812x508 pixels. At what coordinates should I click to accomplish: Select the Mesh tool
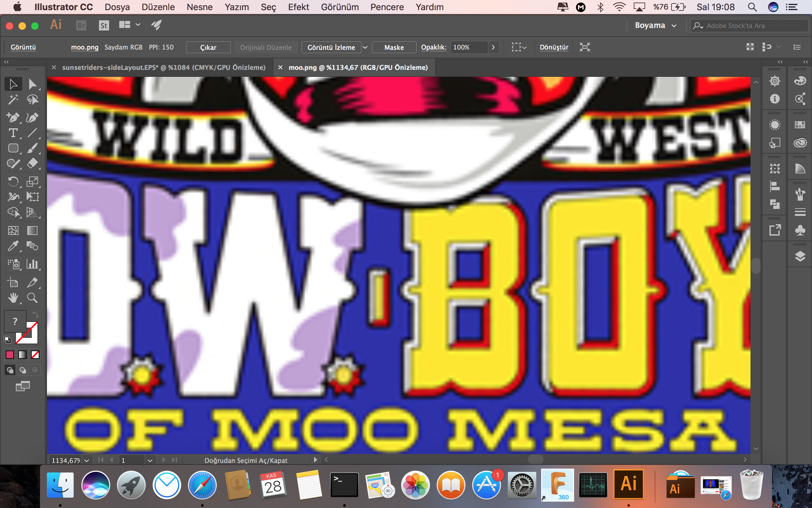[13, 231]
